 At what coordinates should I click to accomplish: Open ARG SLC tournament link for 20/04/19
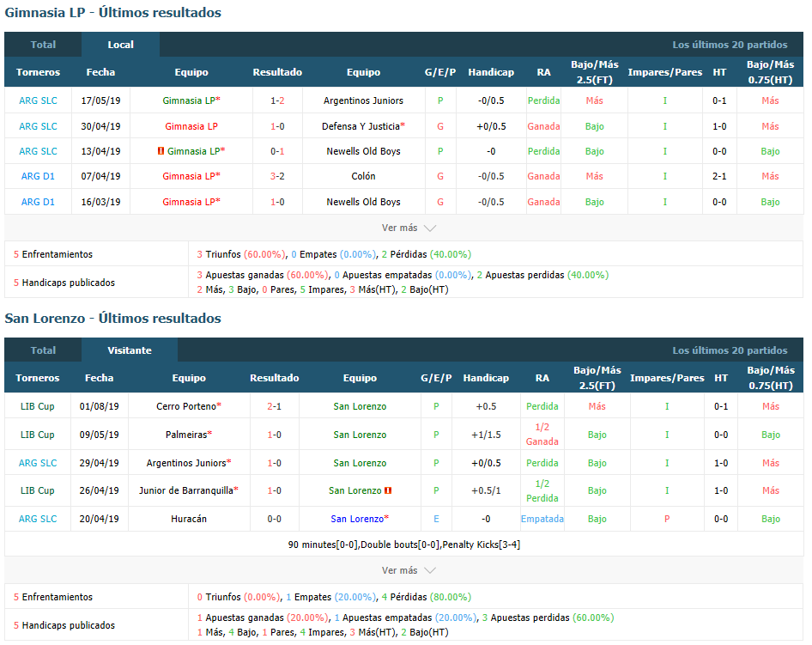[38, 519]
